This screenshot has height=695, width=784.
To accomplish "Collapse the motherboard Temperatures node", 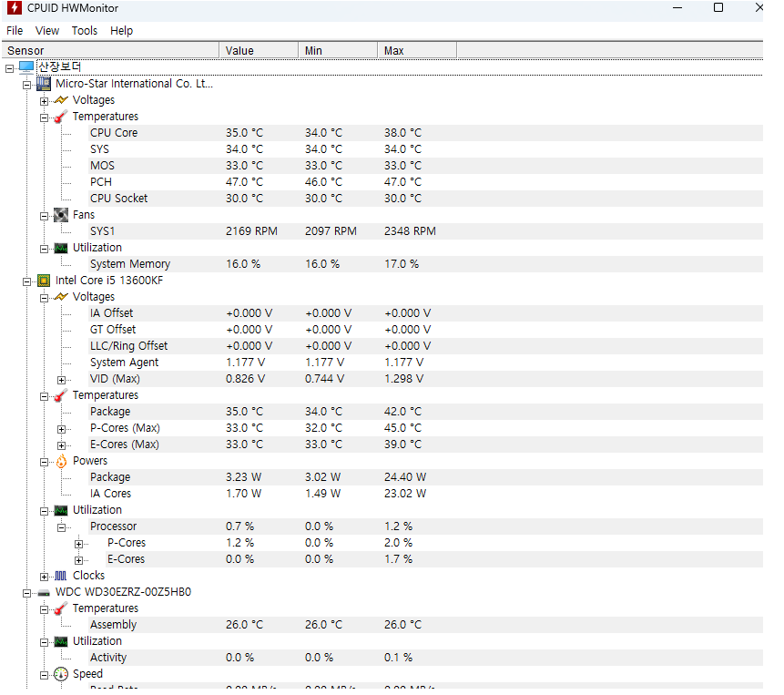I will tap(44, 118).
